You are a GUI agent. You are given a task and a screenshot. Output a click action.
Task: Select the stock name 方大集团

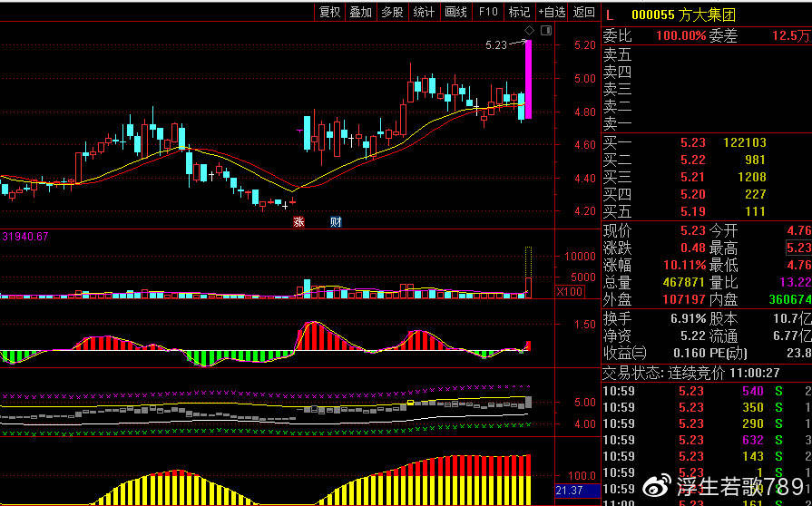[x=708, y=15]
